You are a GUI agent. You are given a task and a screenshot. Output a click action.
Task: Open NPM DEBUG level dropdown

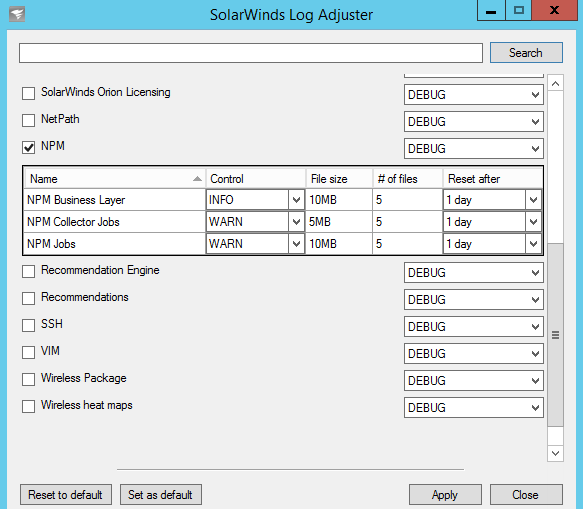[474, 149]
